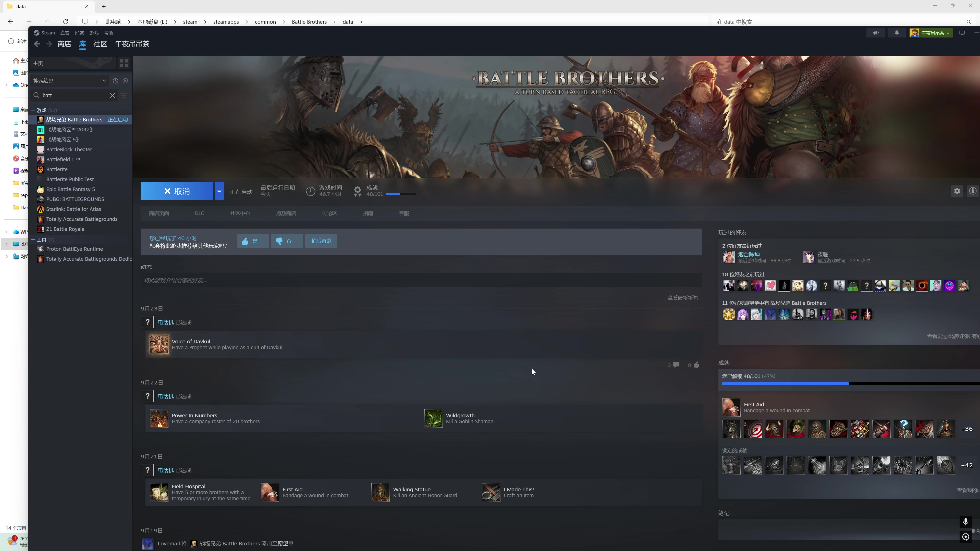Click the settings gear icon top right
The width and height of the screenshot is (980, 551).
pyautogui.click(x=957, y=191)
